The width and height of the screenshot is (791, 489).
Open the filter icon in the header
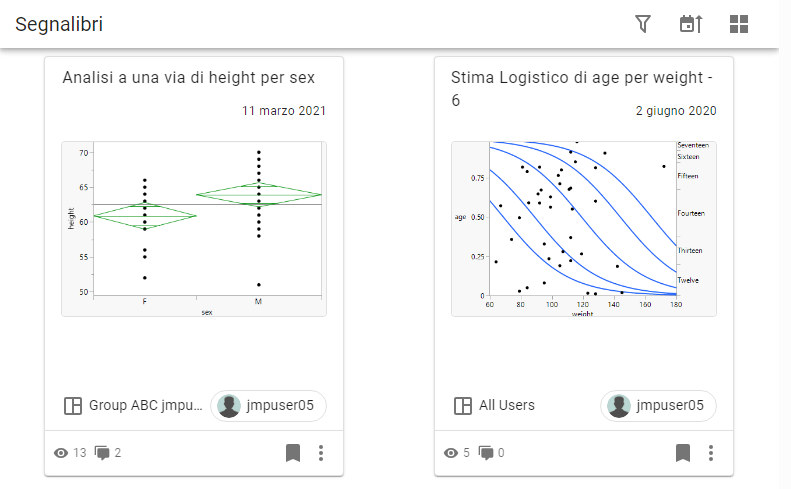[644, 25]
